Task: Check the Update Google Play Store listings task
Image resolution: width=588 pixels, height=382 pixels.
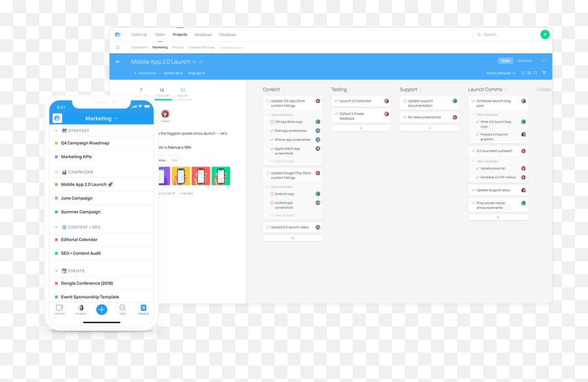Action: 267,172
